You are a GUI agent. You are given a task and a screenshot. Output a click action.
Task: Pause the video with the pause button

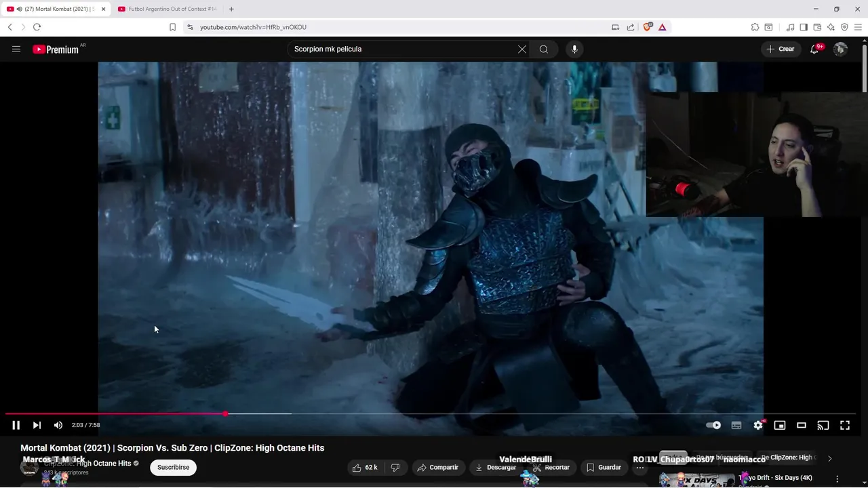16,425
